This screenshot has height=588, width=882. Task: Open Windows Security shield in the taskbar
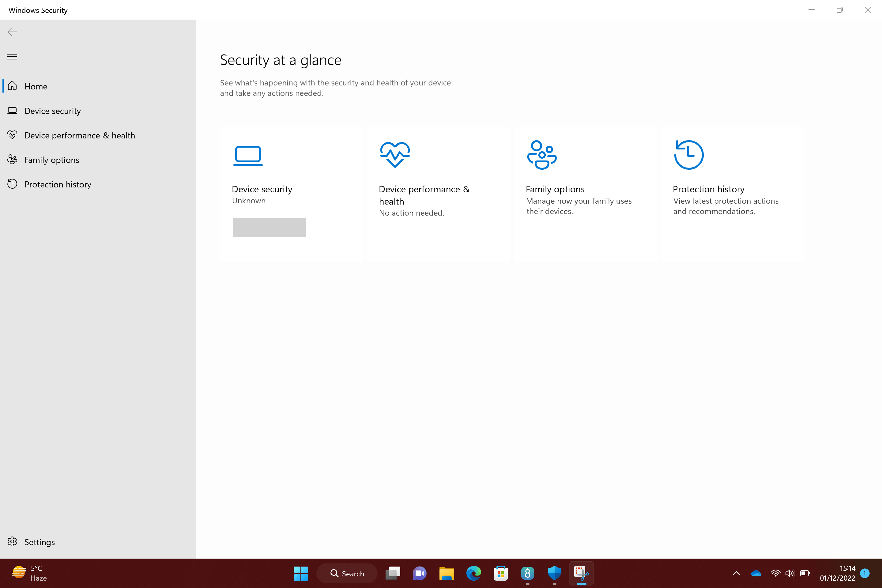point(554,573)
